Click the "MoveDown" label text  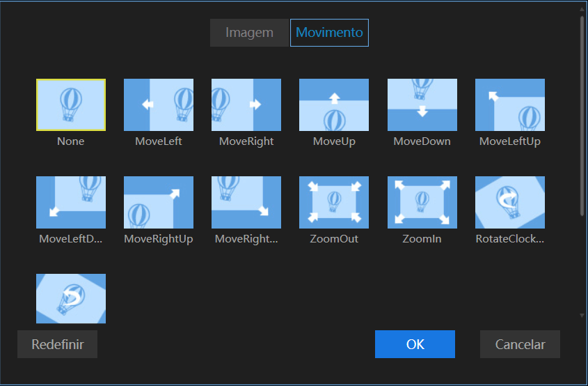click(422, 141)
